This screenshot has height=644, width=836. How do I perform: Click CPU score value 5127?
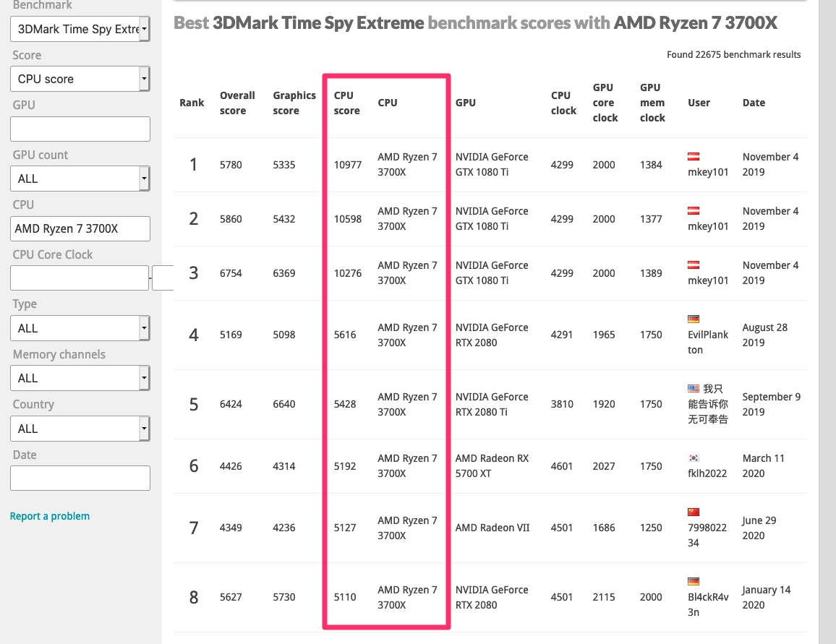tap(345, 528)
